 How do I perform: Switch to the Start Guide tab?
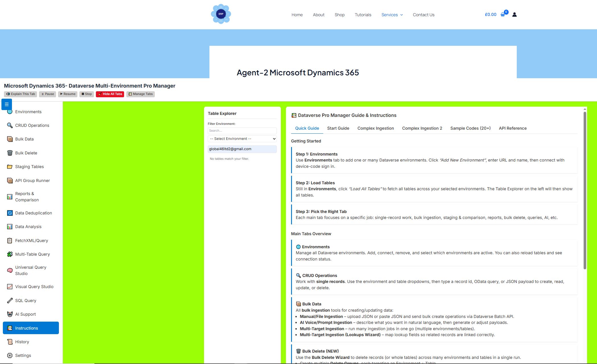coord(338,128)
